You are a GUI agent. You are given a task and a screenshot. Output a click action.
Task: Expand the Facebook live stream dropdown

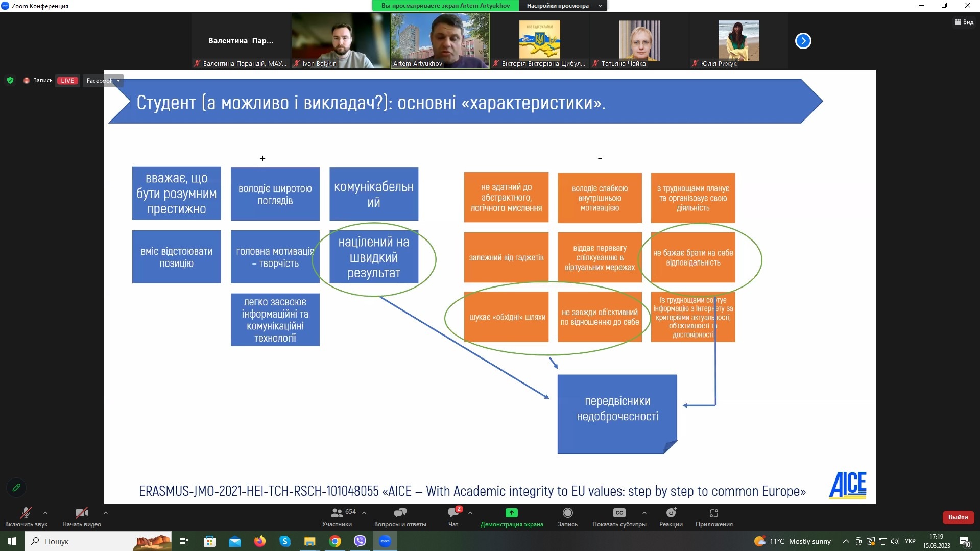coord(118,81)
